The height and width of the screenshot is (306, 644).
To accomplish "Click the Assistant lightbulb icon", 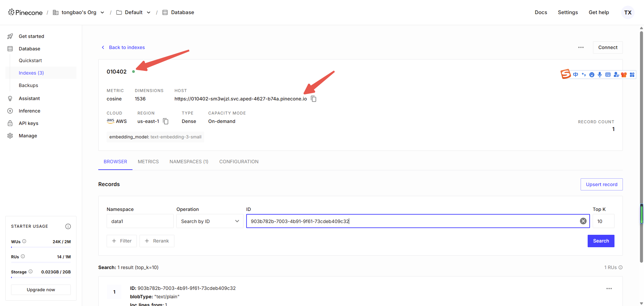I will [x=10, y=98].
